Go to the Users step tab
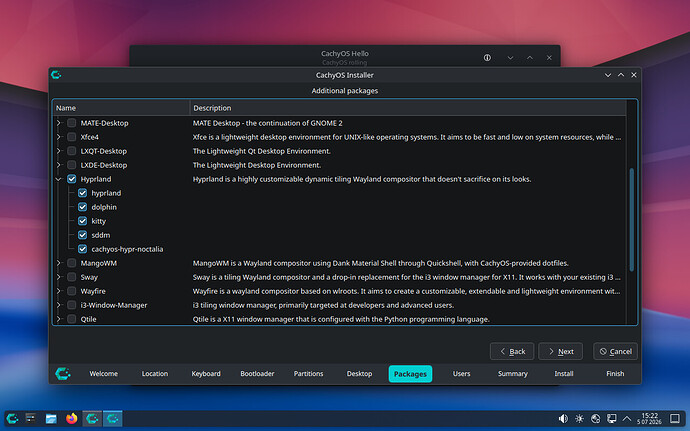The width and height of the screenshot is (690, 431). pos(461,374)
